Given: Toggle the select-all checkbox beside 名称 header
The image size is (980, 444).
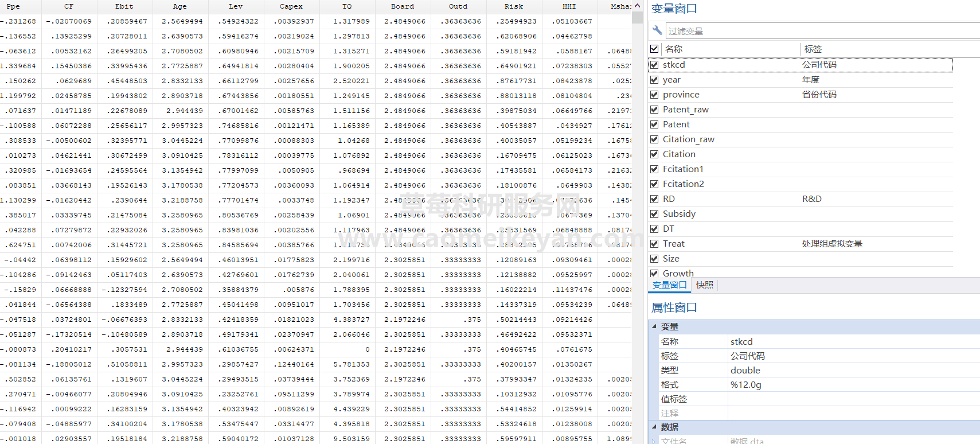Looking at the screenshot, I should click(654, 49).
